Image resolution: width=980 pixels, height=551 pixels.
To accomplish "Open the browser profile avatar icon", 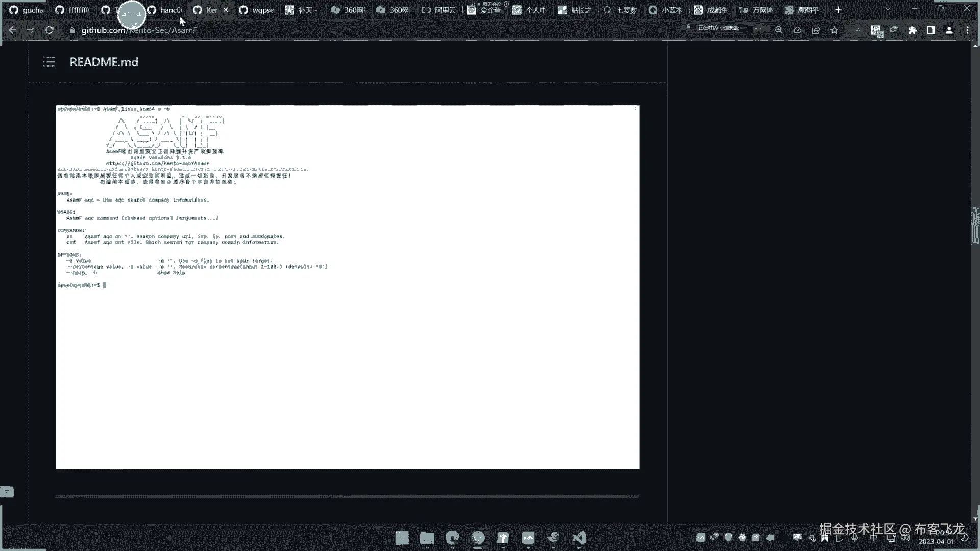I will [949, 30].
